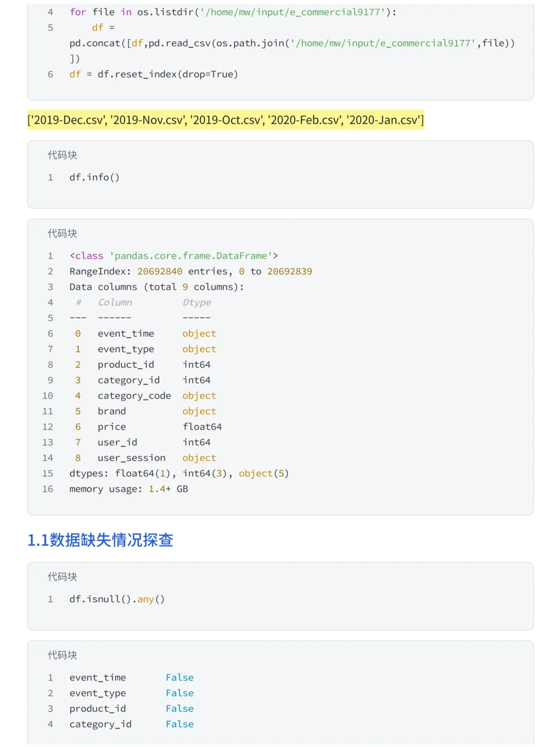Click the event_time False result row
This screenshot has height=747, width=560.
tap(132, 677)
